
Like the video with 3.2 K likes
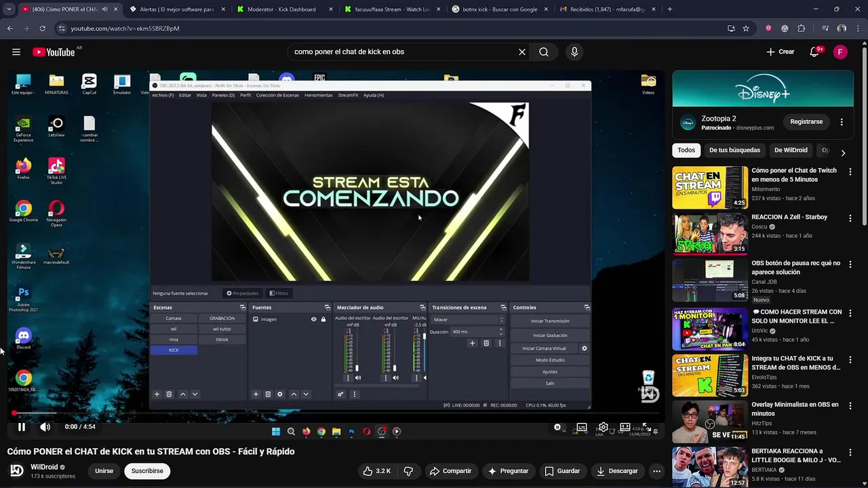[x=377, y=471]
